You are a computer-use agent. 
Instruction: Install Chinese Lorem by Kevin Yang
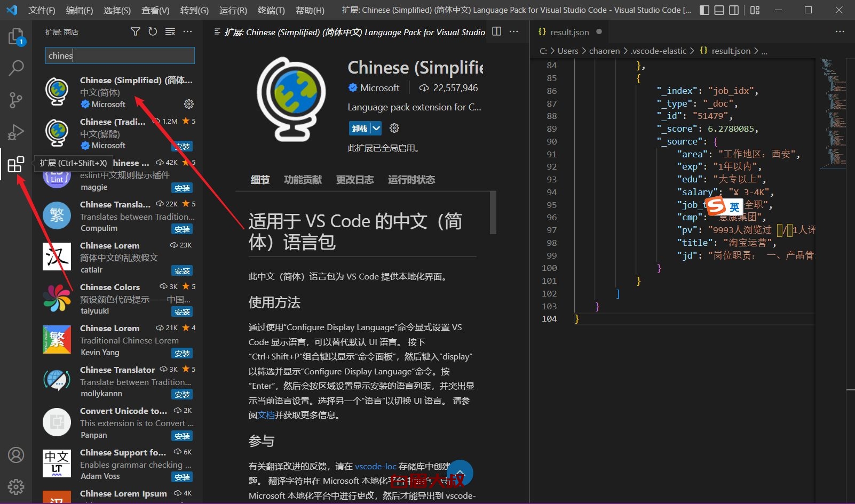(x=182, y=354)
